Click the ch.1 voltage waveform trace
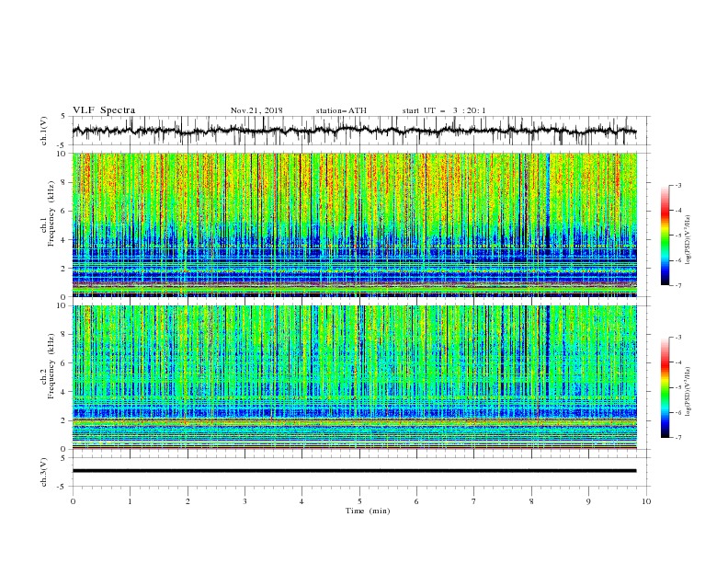The width and height of the screenshot is (728, 563). tap(354, 131)
